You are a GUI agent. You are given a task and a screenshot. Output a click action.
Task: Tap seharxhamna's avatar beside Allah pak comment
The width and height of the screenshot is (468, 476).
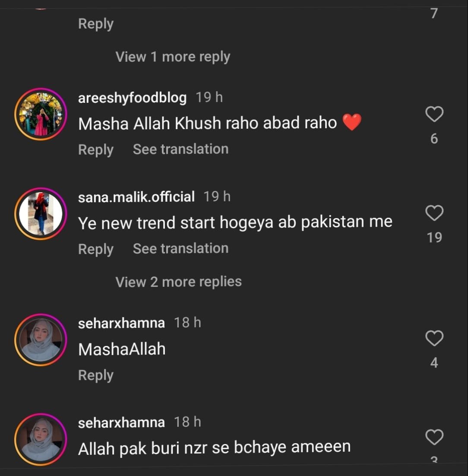[x=41, y=439]
